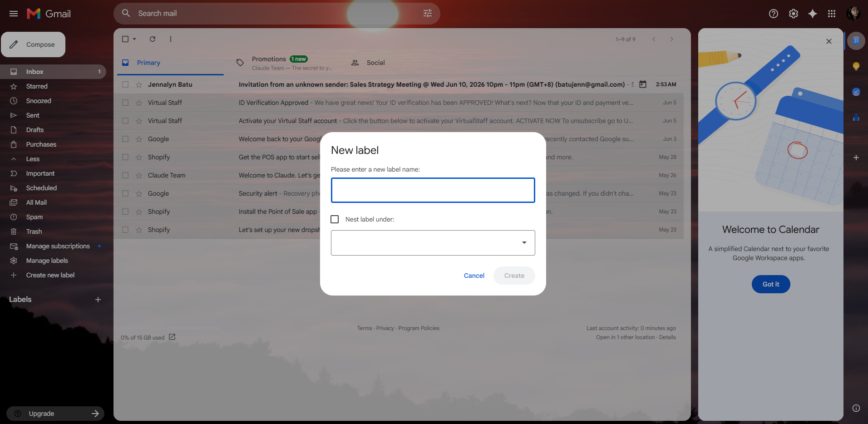Select the Activate your Virtual Staff account checkbox

coord(125,121)
